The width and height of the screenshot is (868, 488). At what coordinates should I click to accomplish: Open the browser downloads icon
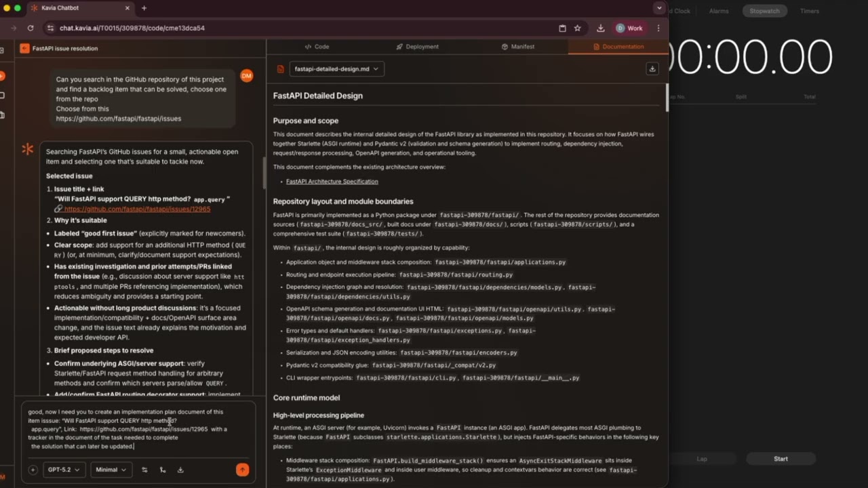coord(601,28)
